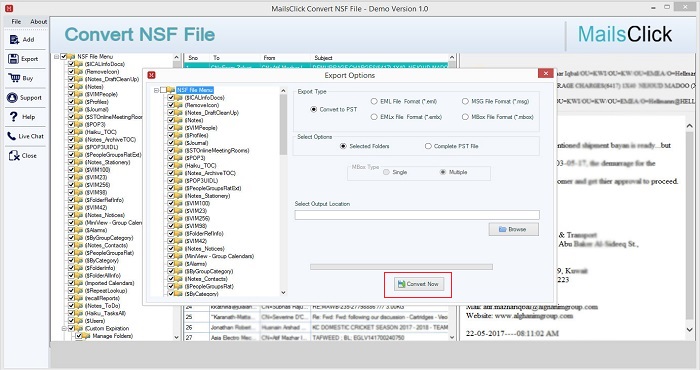Uncheck (Notes_ToDo) in the main window tree
This screenshot has width=700, height=370.
[71, 306]
